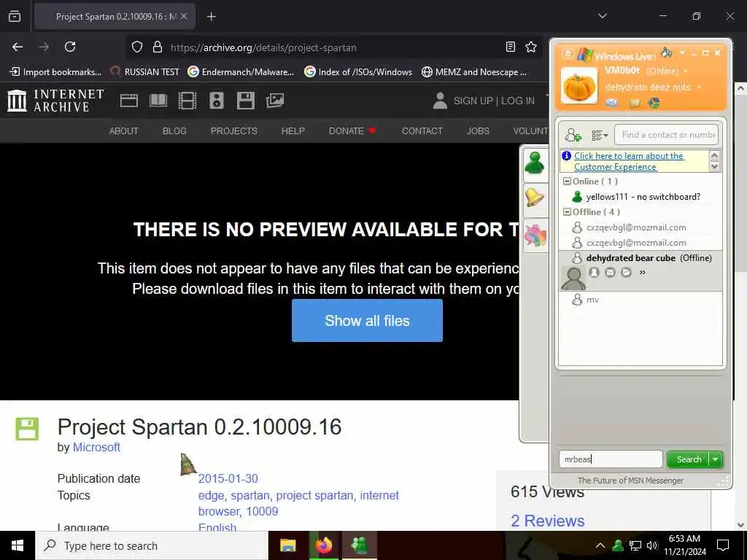Open the CONTACT menu item
The image size is (747, 560).
422,131
